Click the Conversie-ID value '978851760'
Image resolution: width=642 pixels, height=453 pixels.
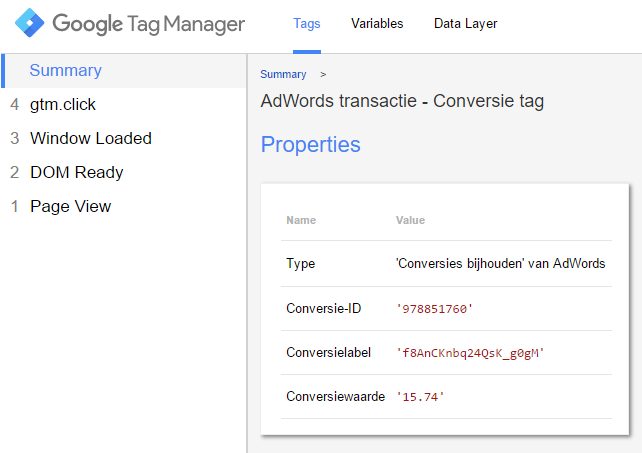point(434,309)
